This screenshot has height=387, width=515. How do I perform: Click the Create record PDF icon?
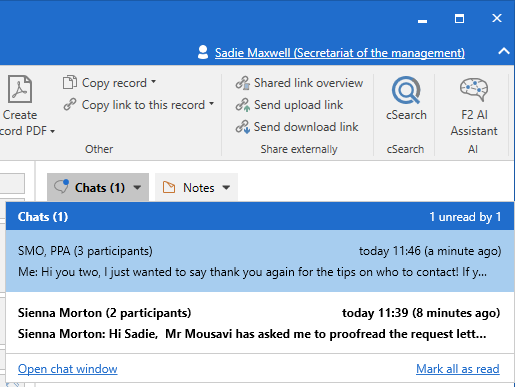point(20,89)
